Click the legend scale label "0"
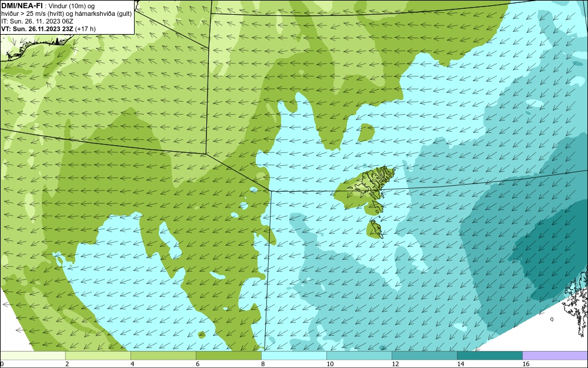The width and height of the screenshot is (588, 368). point(2,364)
